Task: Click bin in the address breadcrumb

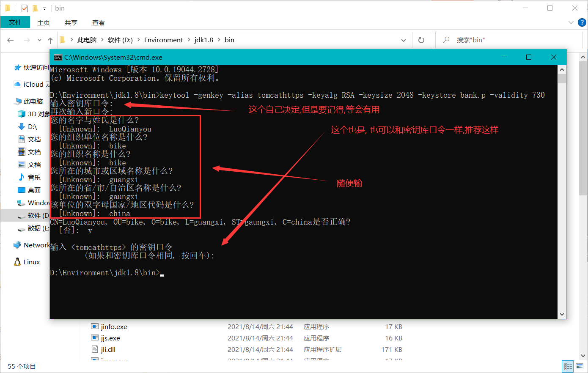Action: 229,40
